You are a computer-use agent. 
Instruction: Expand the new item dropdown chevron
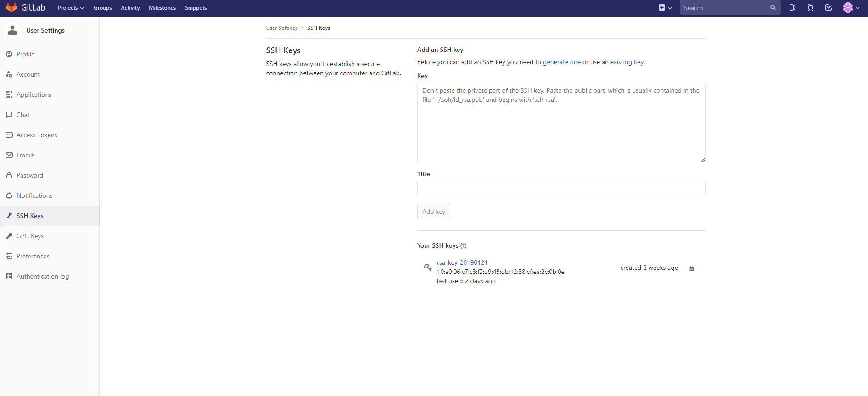tap(670, 8)
